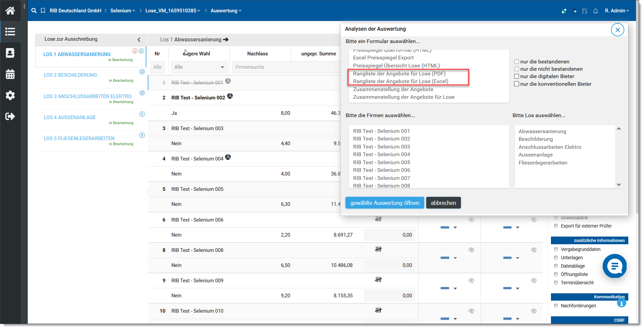Click the green squares apps icon
Viewport: 644px width, 329px height.
(564, 11)
